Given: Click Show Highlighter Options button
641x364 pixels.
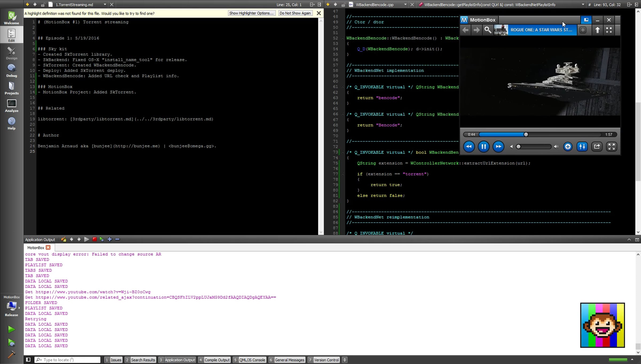Looking at the screenshot, I should (x=251, y=13).
